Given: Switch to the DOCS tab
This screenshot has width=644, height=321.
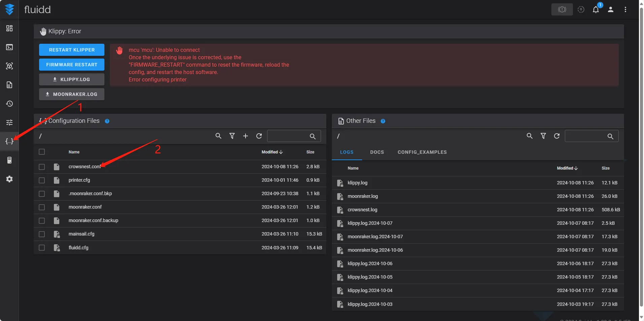Looking at the screenshot, I should click(377, 152).
